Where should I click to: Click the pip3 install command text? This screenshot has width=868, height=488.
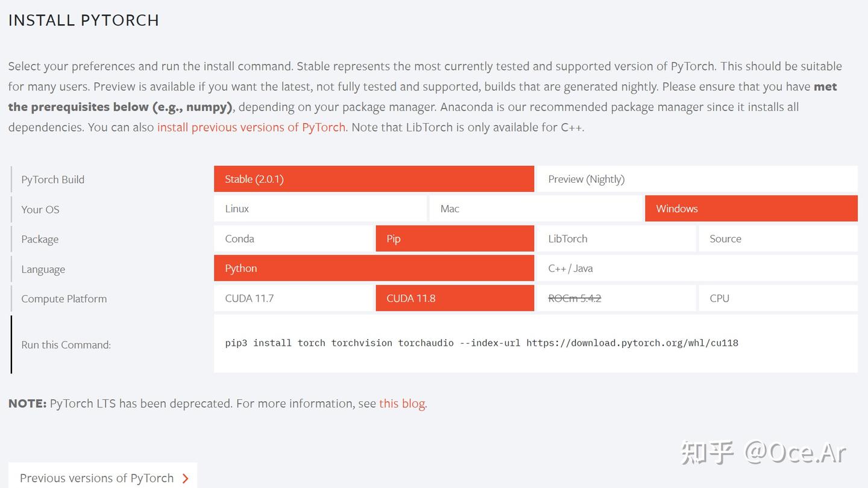482,343
